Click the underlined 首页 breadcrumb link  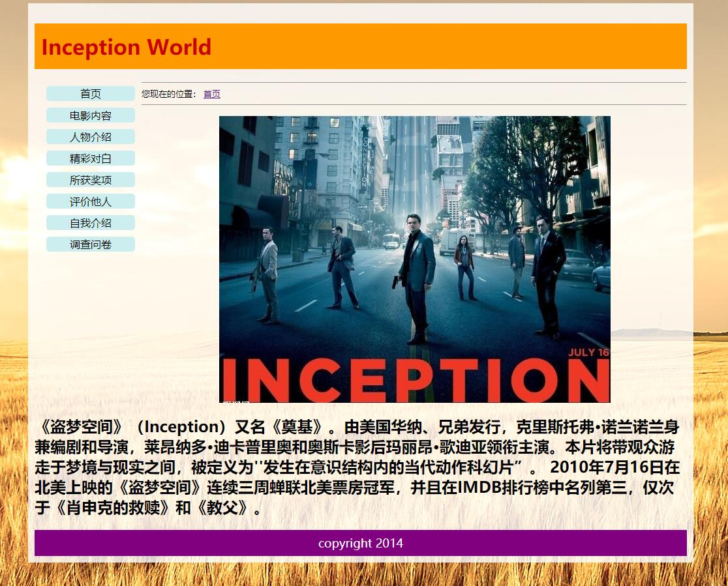[212, 95]
